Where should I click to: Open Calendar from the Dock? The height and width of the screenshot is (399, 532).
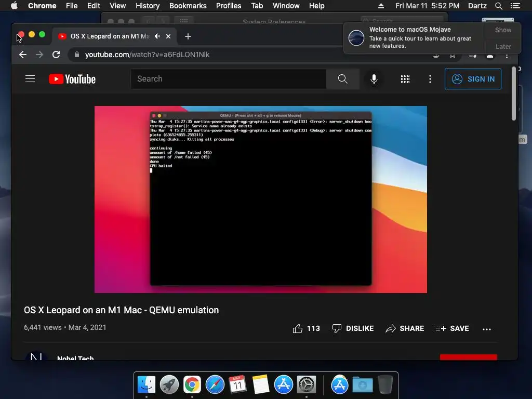238,385
